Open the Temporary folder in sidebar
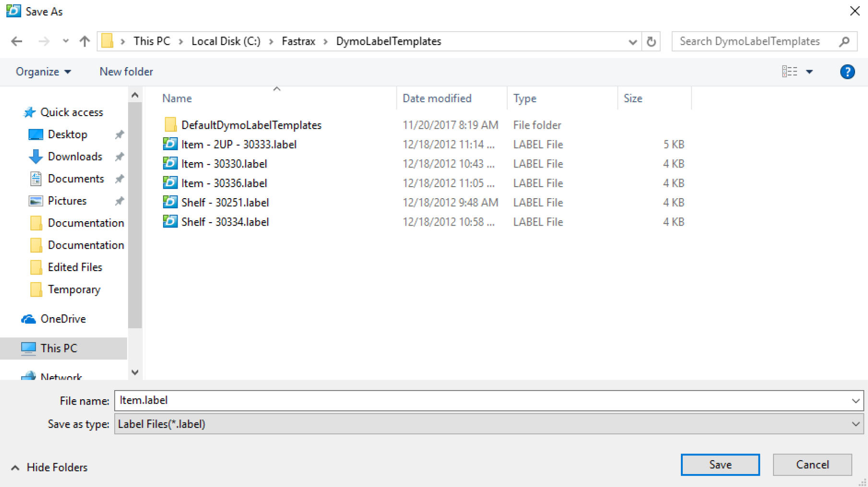The width and height of the screenshot is (868, 487). (x=74, y=289)
